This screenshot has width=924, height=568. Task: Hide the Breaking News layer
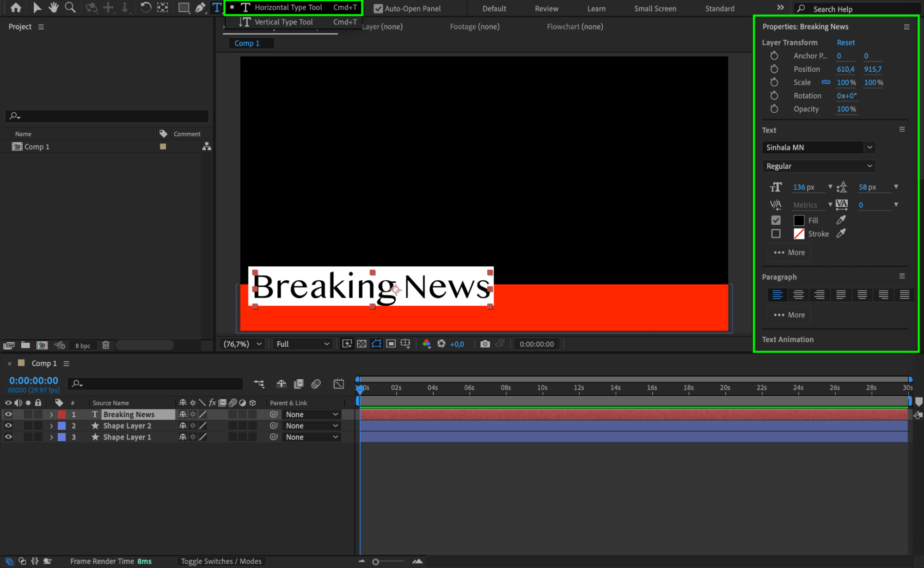tap(8, 414)
